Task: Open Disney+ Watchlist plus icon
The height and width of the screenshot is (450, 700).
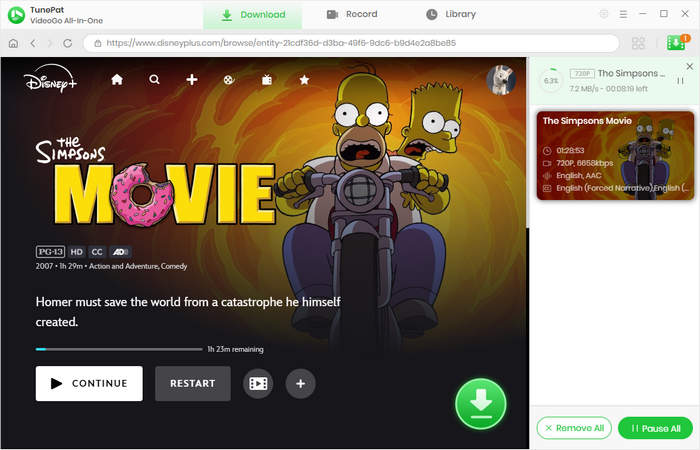Action: click(x=192, y=79)
